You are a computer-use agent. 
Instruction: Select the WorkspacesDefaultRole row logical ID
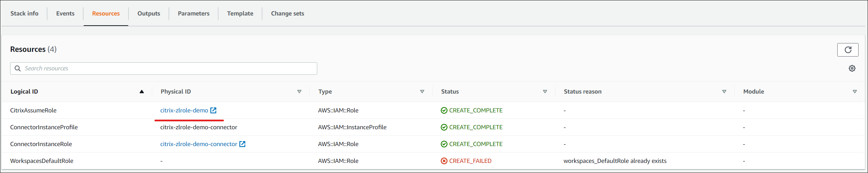(42, 161)
